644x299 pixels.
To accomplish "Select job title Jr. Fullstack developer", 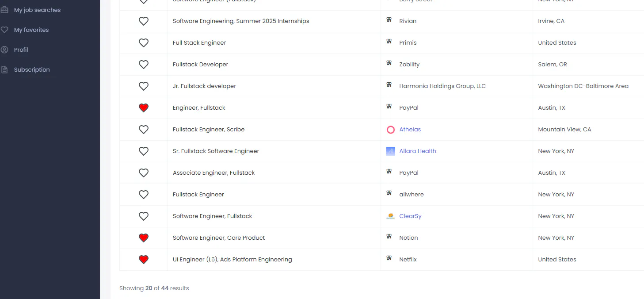I will (205, 86).
